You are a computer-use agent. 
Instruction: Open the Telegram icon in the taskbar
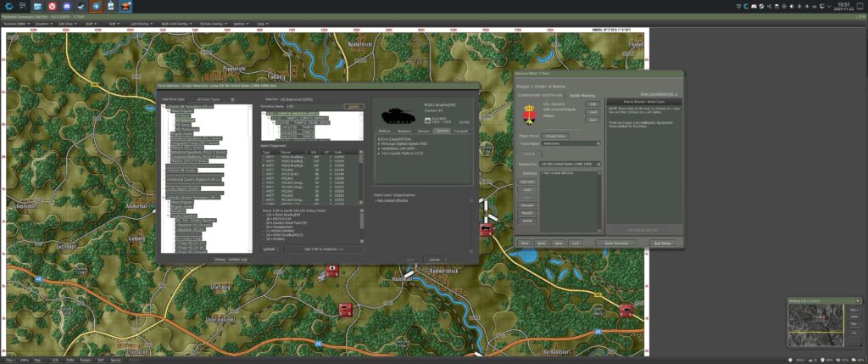(x=95, y=6)
